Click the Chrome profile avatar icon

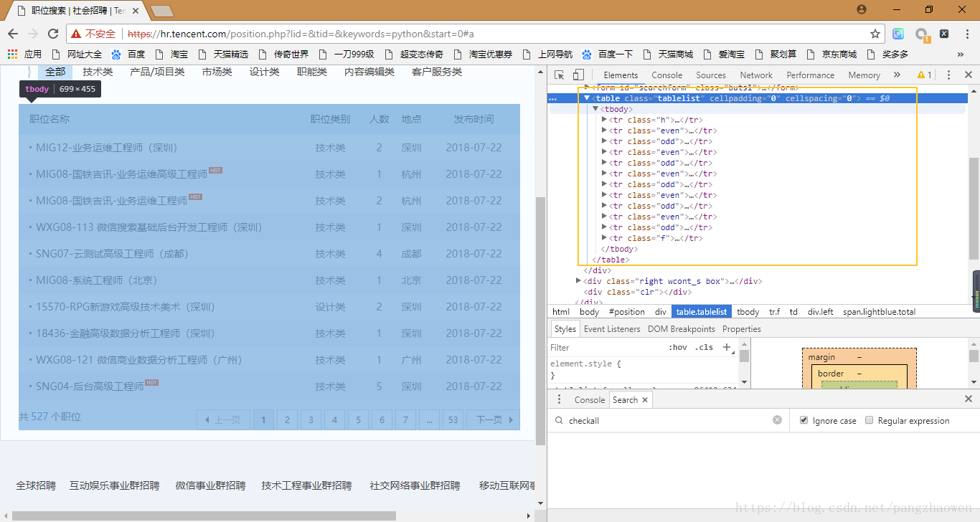(862, 9)
